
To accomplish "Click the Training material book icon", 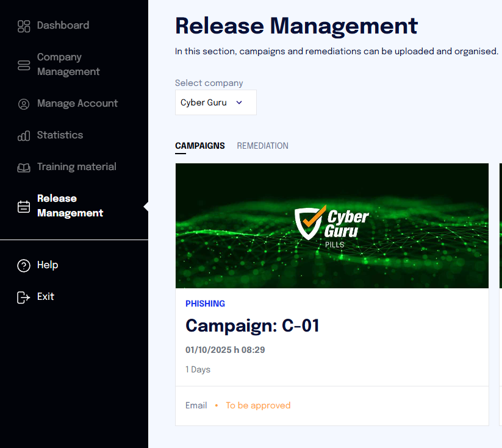I will [x=24, y=168].
